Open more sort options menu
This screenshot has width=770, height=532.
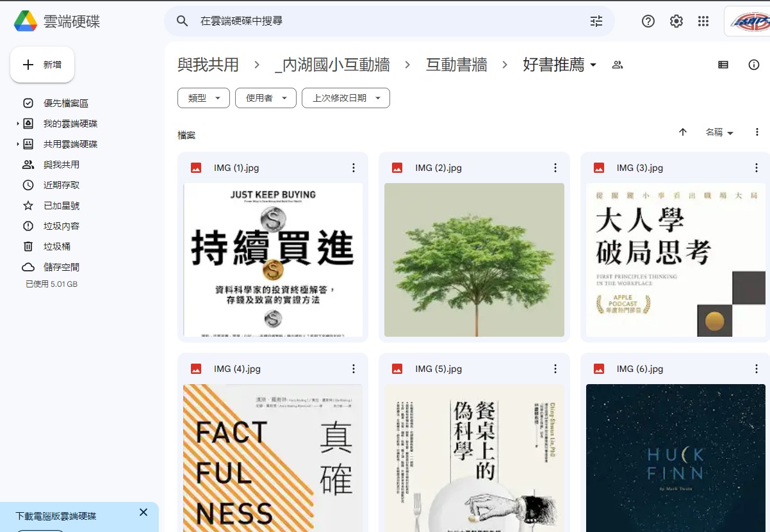point(757,132)
